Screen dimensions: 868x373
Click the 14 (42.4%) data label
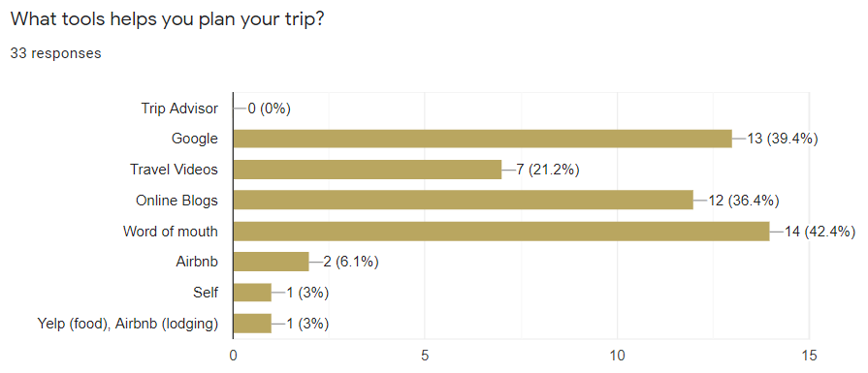(x=820, y=232)
